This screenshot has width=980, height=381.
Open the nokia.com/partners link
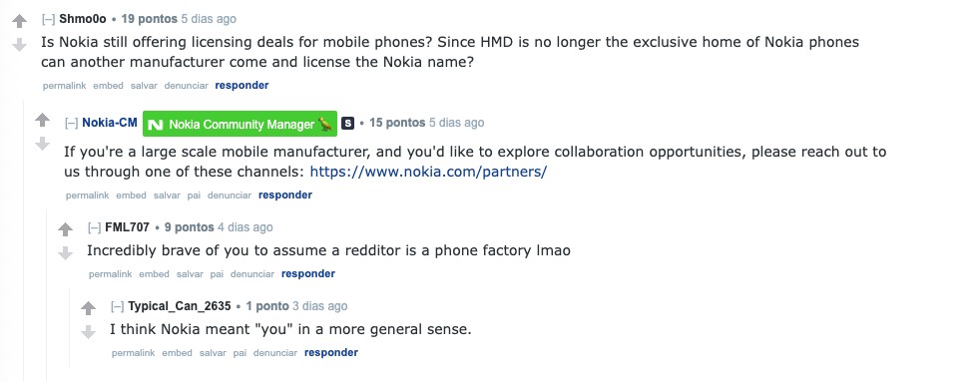428,172
